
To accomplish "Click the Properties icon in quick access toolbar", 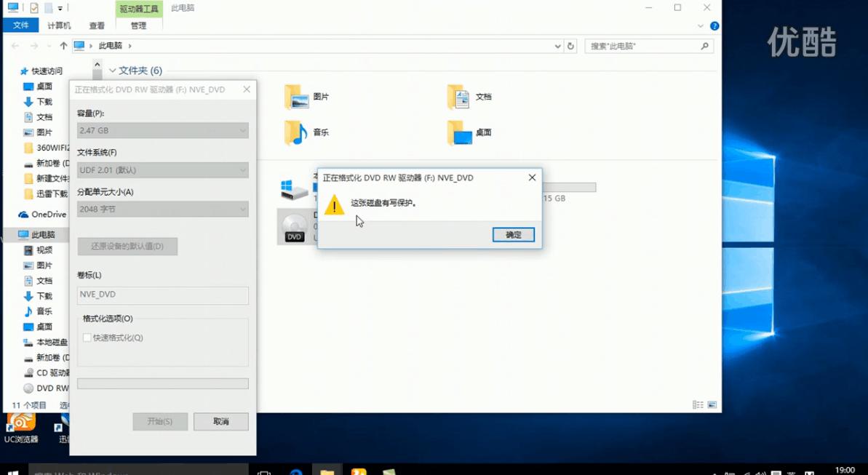I will (33, 8).
